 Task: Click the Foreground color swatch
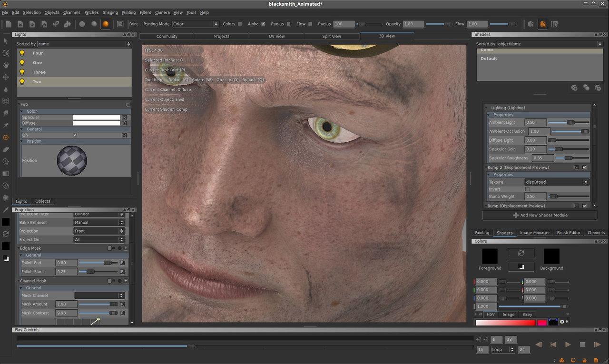pos(490,256)
